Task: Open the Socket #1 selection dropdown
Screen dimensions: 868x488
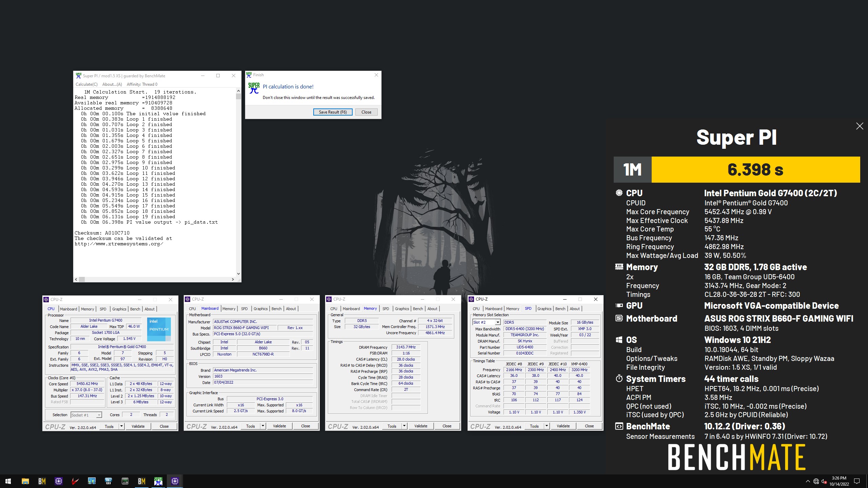Action: (x=99, y=415)
